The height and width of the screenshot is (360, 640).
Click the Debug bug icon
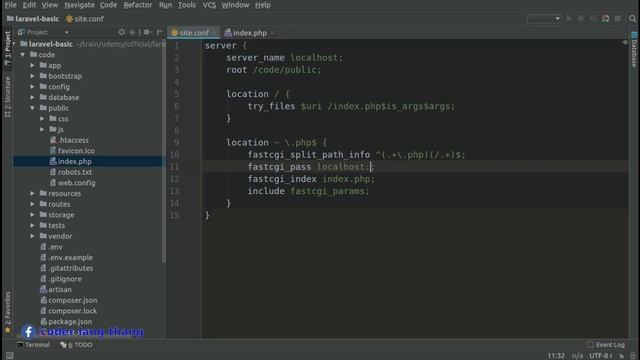coord(581,19)
